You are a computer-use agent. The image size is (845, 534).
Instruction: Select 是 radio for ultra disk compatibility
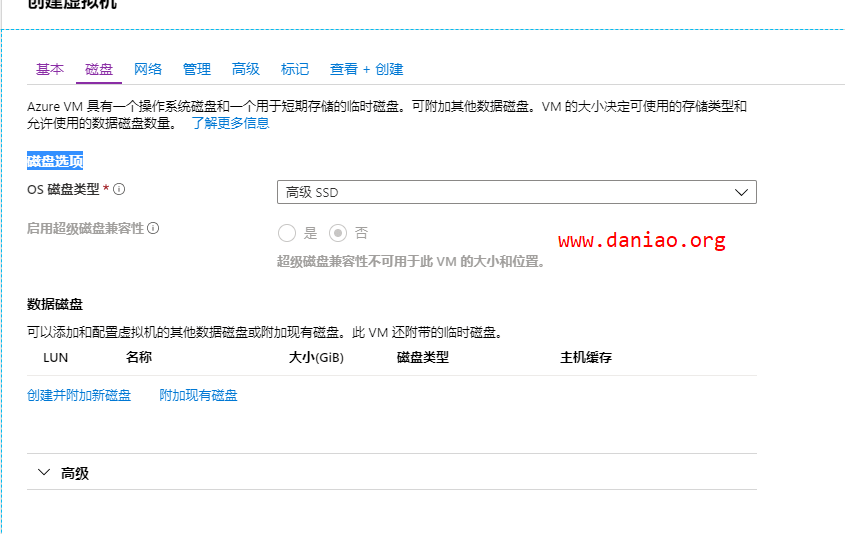(287, 233)
